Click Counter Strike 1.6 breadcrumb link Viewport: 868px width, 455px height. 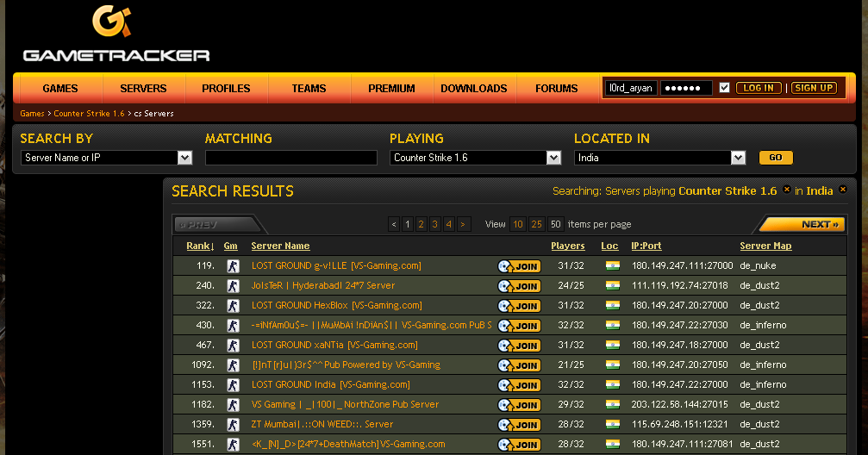(89, 114)
